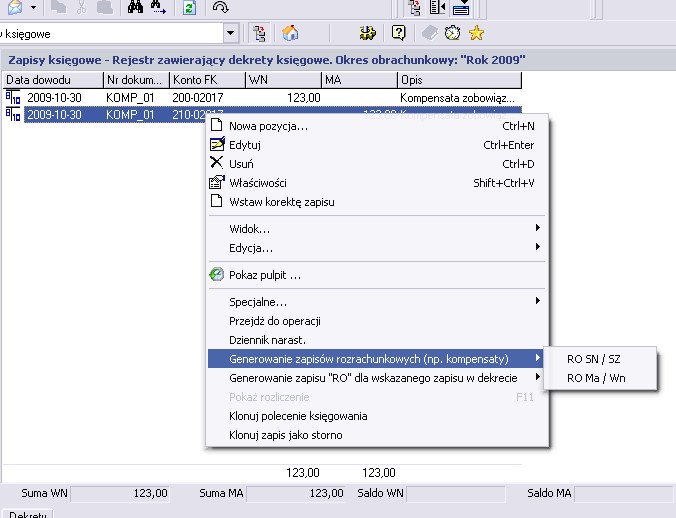Choose 'Właściwości' in context menu

point(377,183)
